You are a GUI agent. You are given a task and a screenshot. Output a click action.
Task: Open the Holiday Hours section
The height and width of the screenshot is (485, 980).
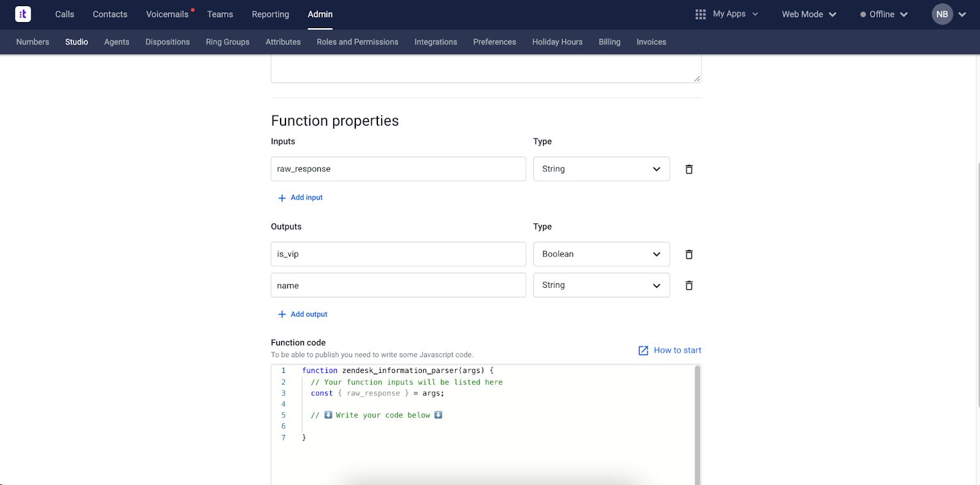tap(557, 42)
